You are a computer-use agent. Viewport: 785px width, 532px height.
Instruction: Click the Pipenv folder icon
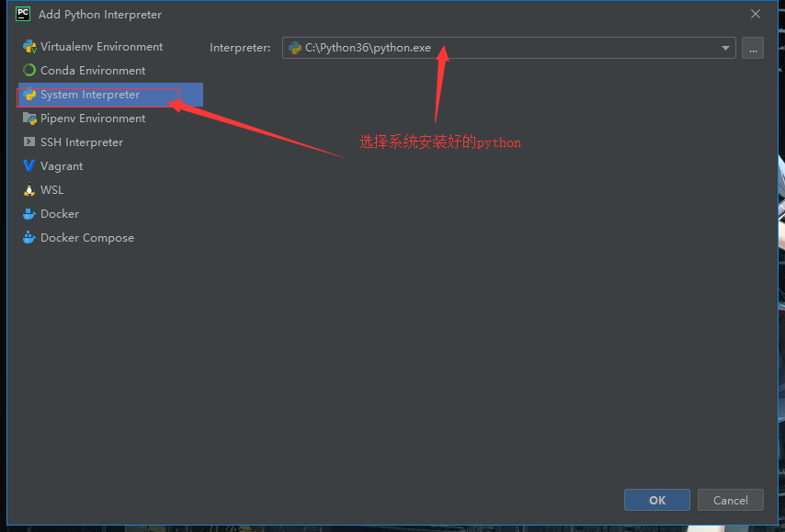pos(29,119)
